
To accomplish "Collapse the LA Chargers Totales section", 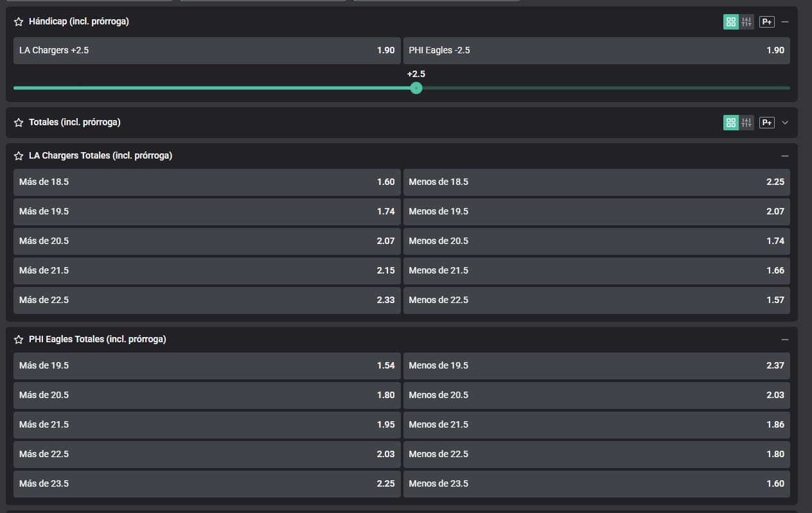I will pos(785,156).
